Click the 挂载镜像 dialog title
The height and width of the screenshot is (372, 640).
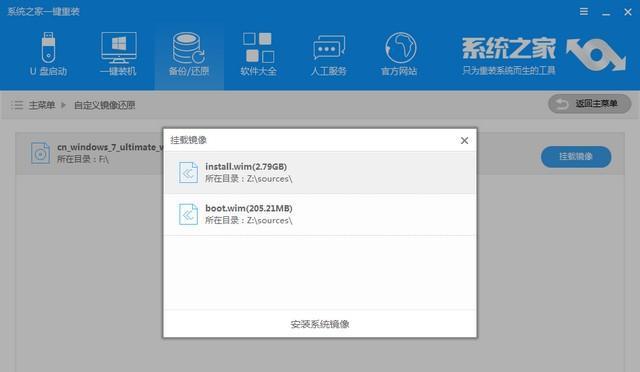tap(189, 140)
